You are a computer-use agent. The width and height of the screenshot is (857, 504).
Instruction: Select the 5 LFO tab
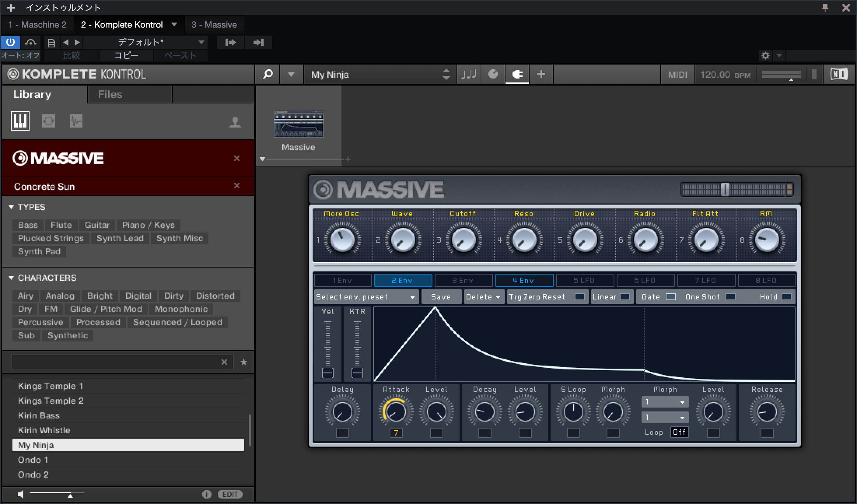pos(584,280)
